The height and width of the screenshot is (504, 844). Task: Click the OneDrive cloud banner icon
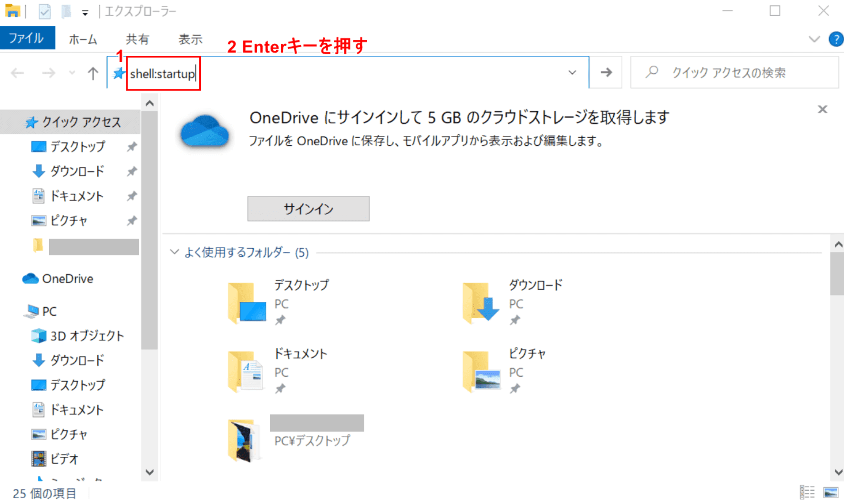tap(205, 131)
